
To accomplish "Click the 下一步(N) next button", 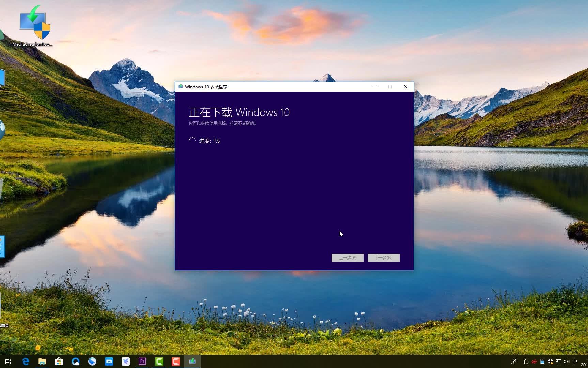I will pos(384,258).
